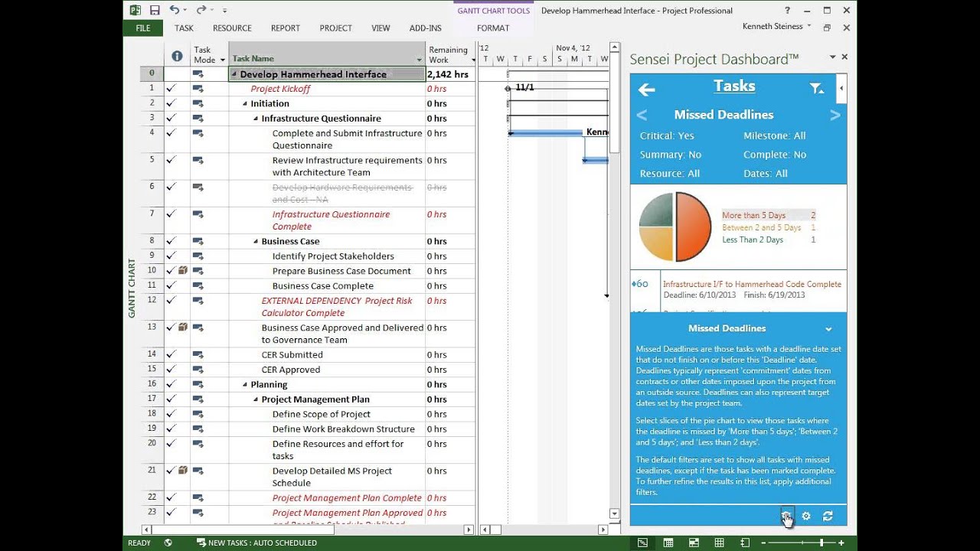Select the Identify Project Stakeholders task

point(333,256)
